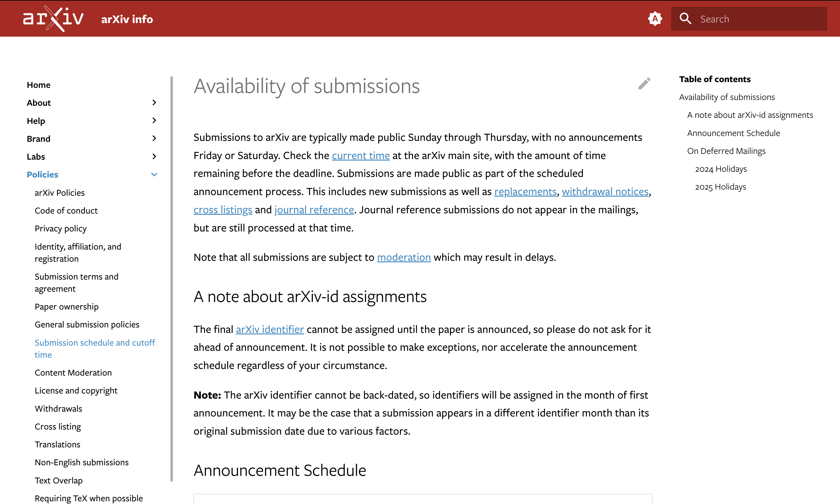
Task: Jump to 2025 Holidays in contents
Action: click(720, 187)
